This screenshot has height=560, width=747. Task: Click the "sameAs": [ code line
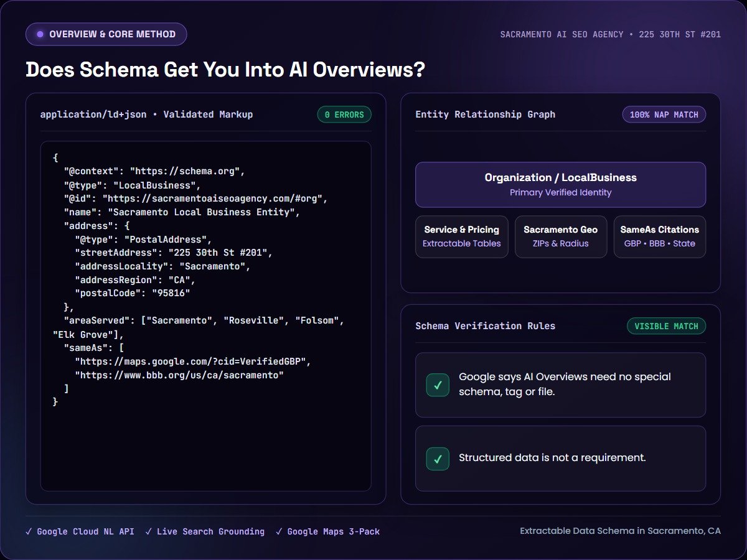94,347
